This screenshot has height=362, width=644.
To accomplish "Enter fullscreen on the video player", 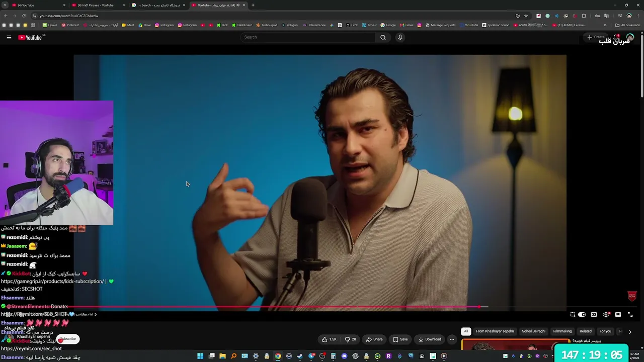I will [x=630, y=315].
